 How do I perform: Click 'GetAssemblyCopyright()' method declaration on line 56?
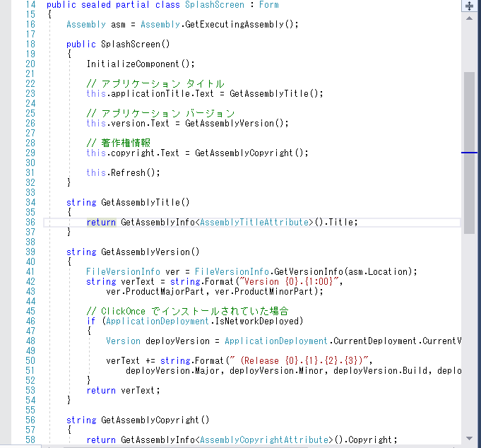(155, 420)
